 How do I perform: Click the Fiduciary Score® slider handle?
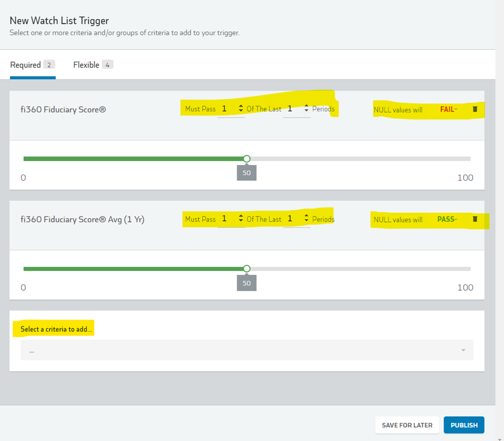click(247, 159)
